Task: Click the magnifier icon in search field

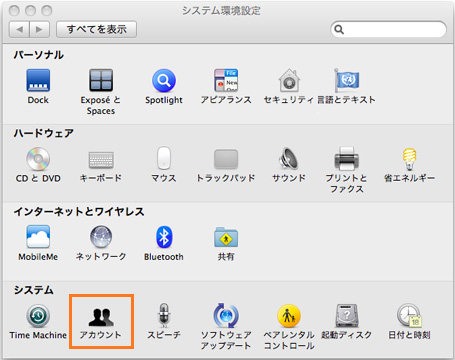Action: pos(339,29)
